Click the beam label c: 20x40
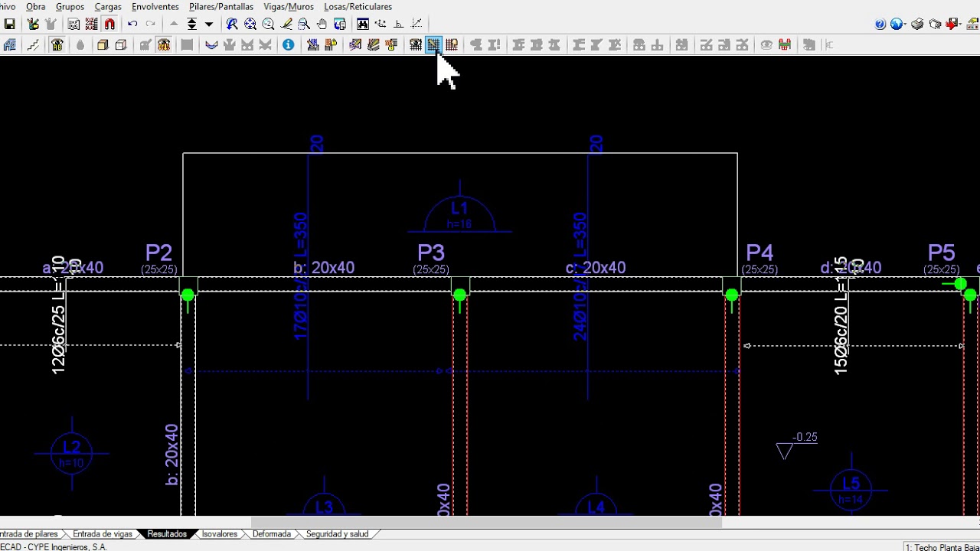Screen dimensions: 980x551 coord(596,268)
